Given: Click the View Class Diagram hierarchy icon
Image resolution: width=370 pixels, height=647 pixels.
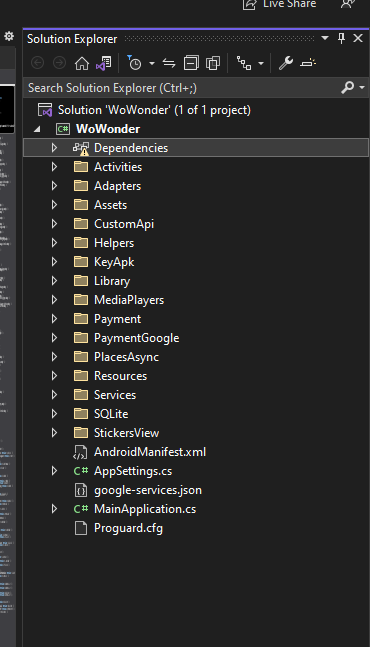Looking at the screenshot, I should tap(243, 63).
